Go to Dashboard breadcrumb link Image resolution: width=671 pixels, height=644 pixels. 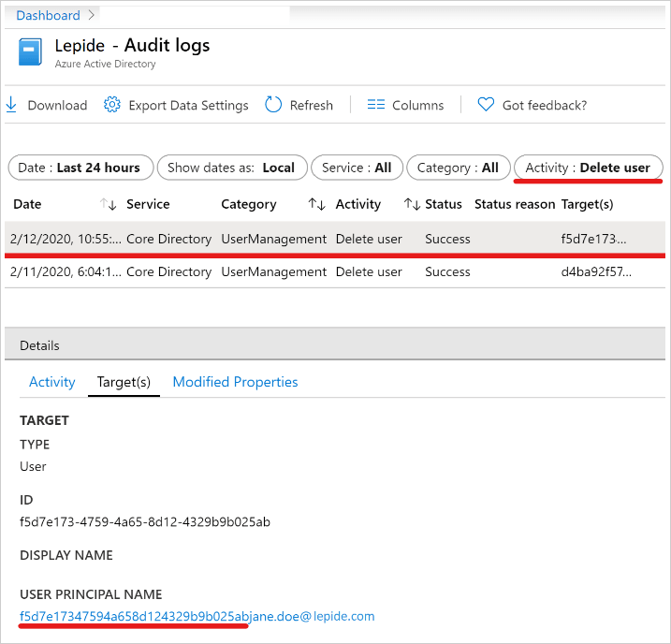pyautogui.click(x=48, y=15)
